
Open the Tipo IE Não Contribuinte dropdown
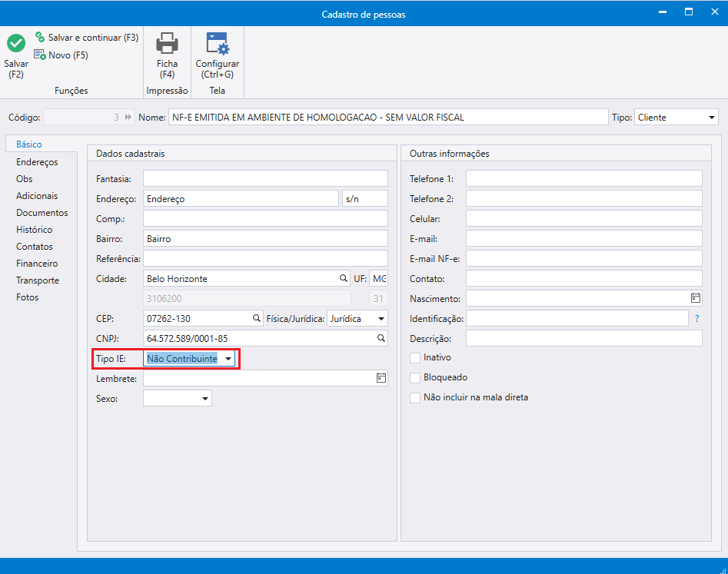pyautogui.click(x=228, y=359)
